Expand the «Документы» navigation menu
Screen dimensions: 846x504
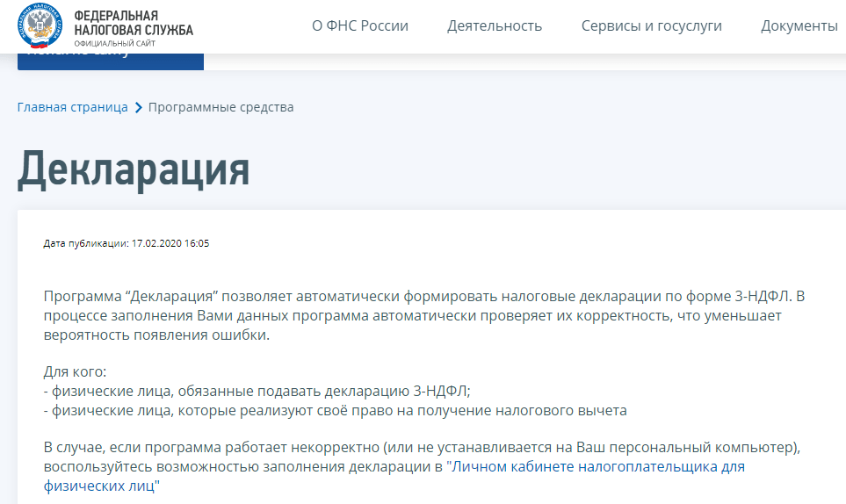pos(799,25)
